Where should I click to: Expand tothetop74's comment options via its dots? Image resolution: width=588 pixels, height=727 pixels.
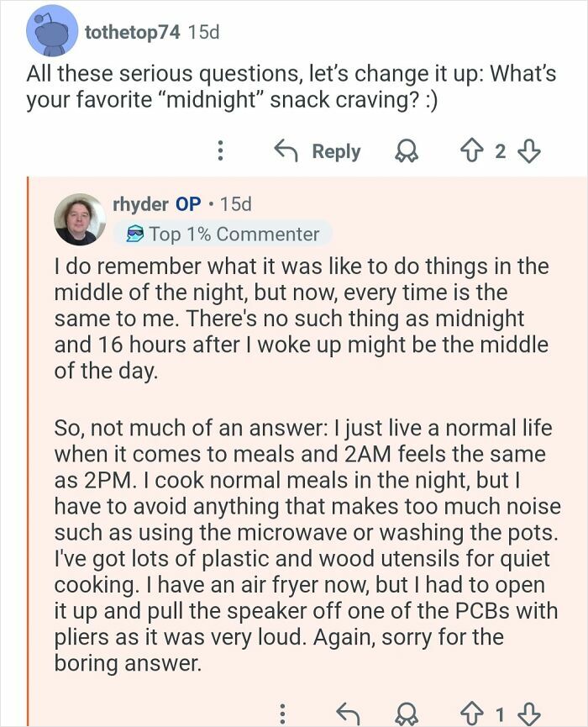220,151
